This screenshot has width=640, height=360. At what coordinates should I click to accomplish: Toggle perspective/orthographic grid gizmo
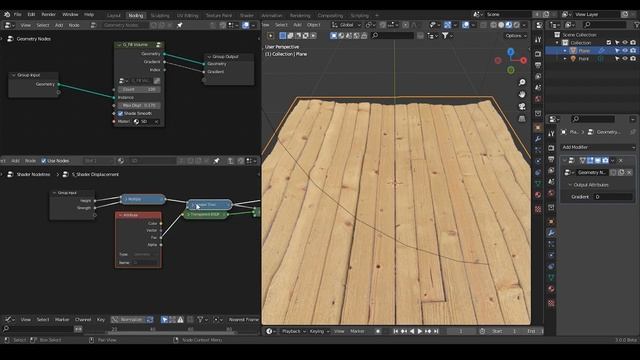point(522,119)
